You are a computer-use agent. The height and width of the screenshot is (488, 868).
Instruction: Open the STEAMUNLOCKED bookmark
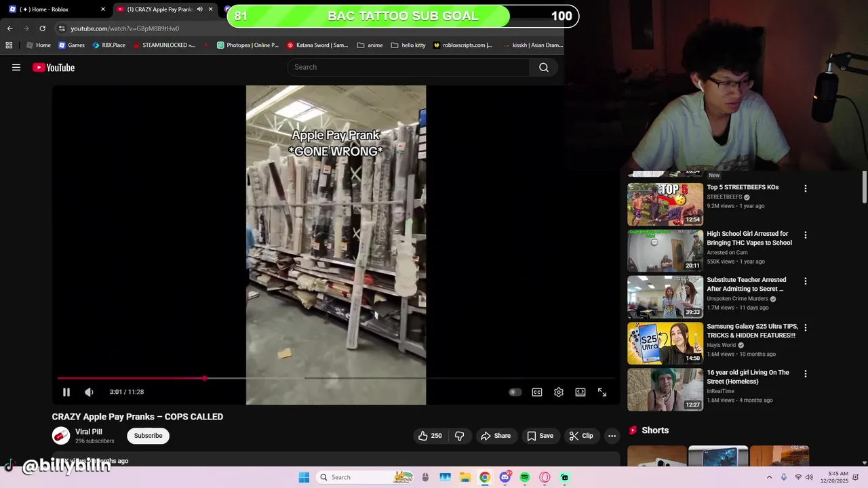pos(163,45)
